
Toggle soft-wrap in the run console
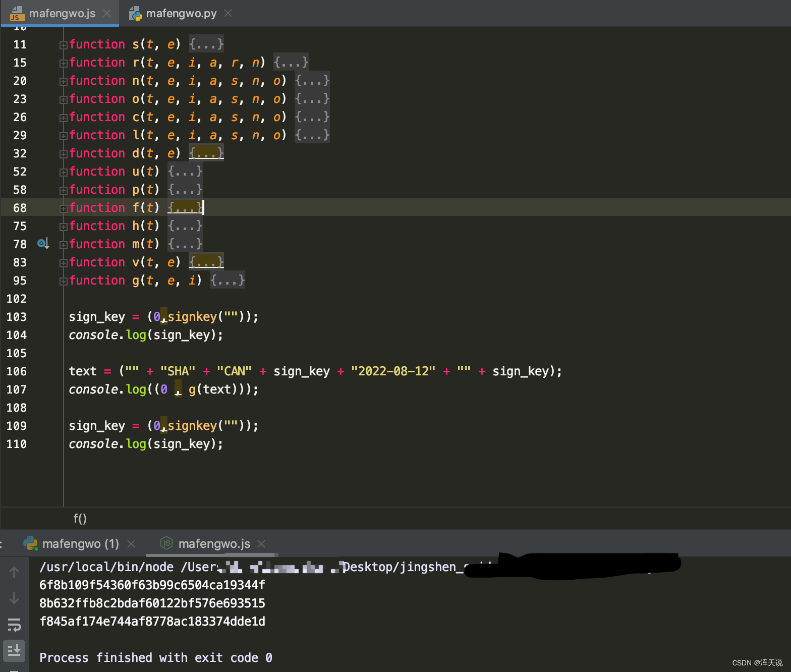[x=14, y=625]
